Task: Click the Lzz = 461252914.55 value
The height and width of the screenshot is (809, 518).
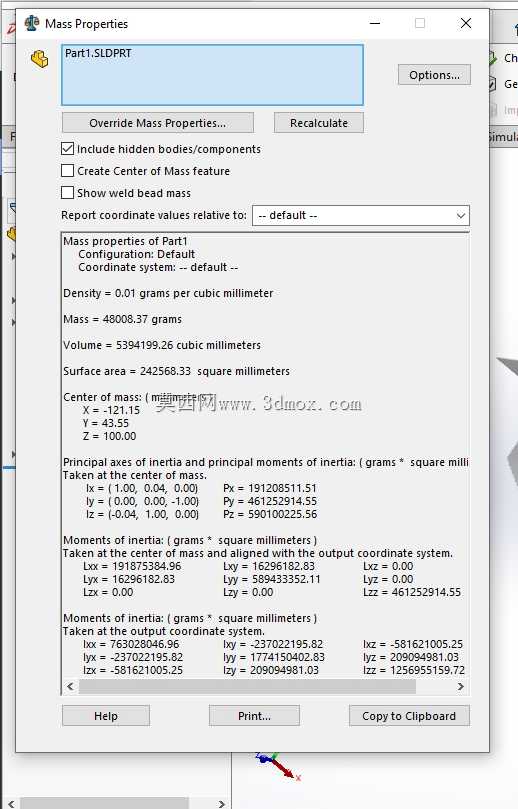Action: pos(412,592)
